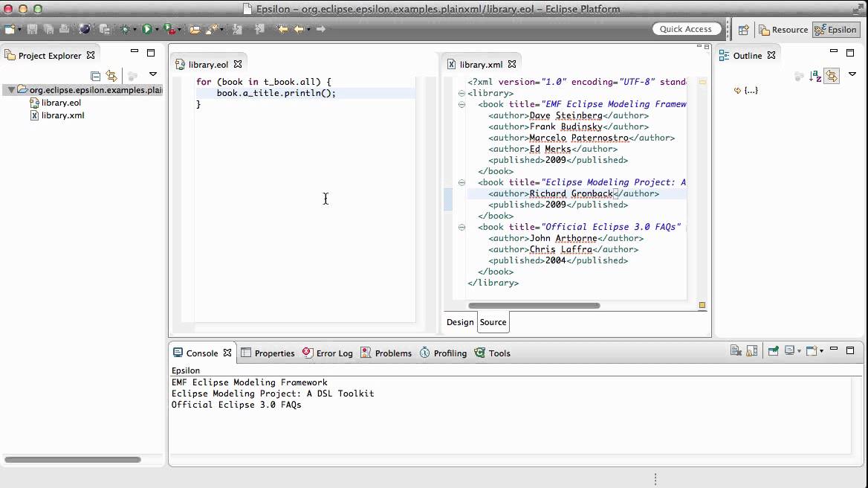868x488 pixels.
Task: Collapse the Official Eclipse 3.0 FAQs fold
Action: [461, 227]
